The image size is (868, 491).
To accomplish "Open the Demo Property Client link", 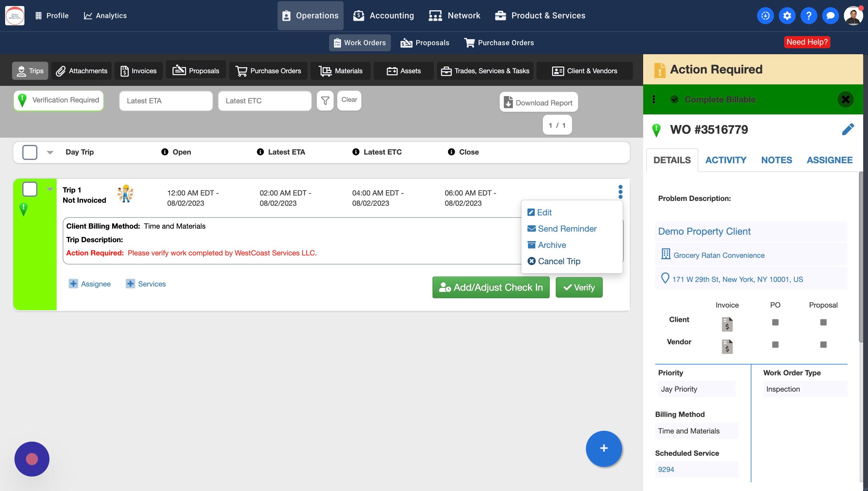I will (704, 231).
